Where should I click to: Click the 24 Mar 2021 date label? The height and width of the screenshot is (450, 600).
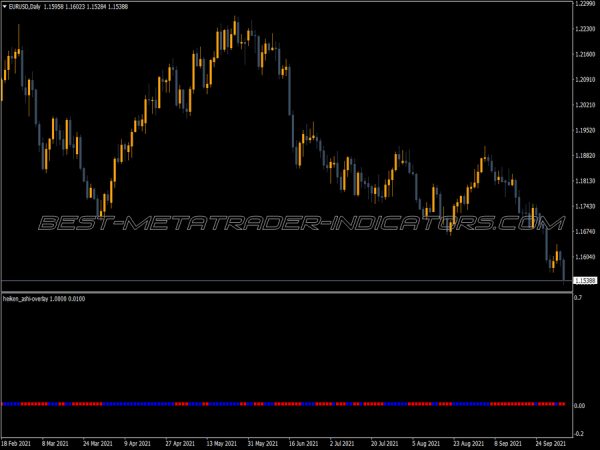(x=98, y=443)
